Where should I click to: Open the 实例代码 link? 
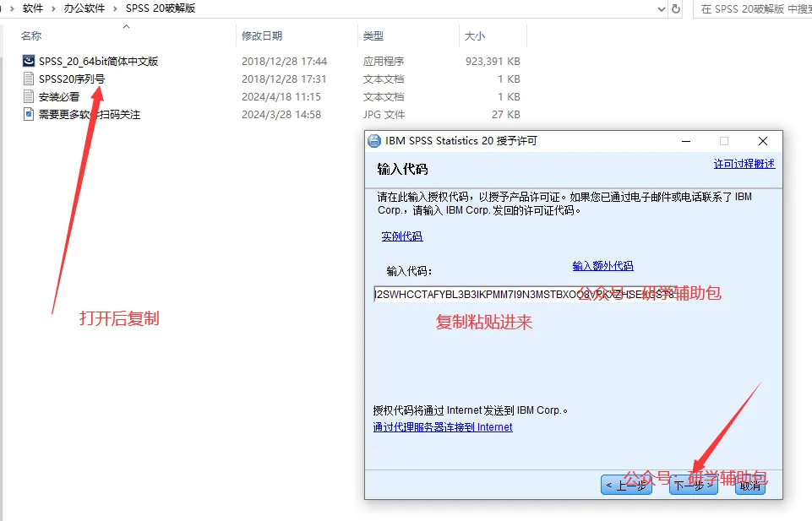pos(402,236)
